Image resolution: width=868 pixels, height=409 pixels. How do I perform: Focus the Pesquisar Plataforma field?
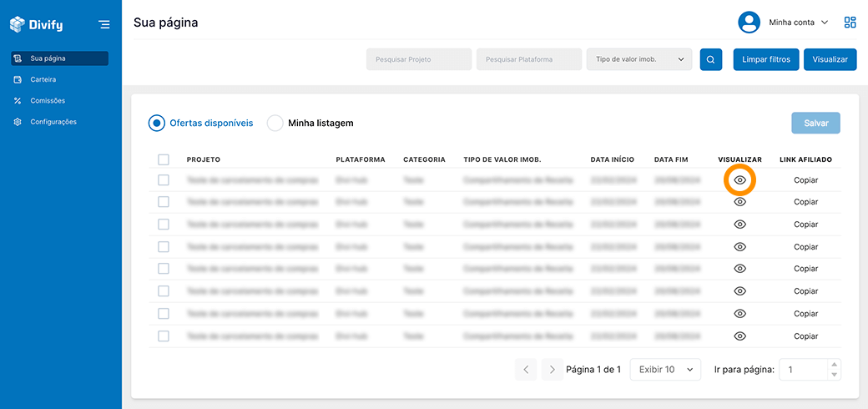tap(529, 59)
